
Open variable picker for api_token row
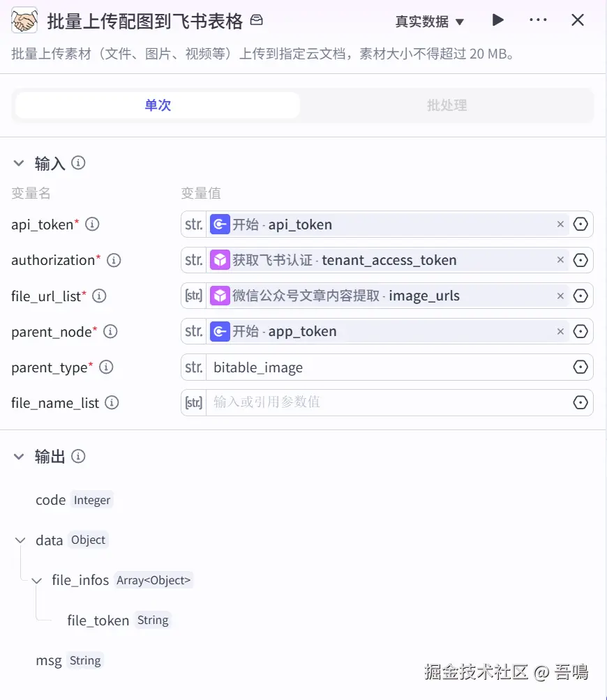pyautogui.click(x=580, y=224)
